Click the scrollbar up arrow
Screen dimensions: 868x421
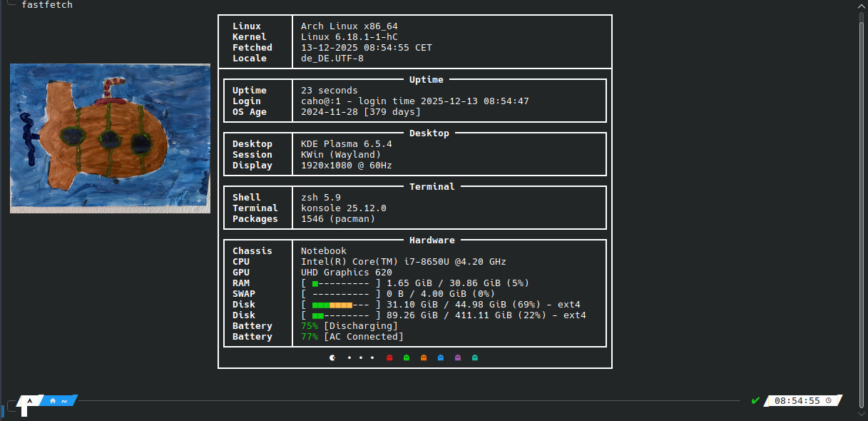point(862,5)
